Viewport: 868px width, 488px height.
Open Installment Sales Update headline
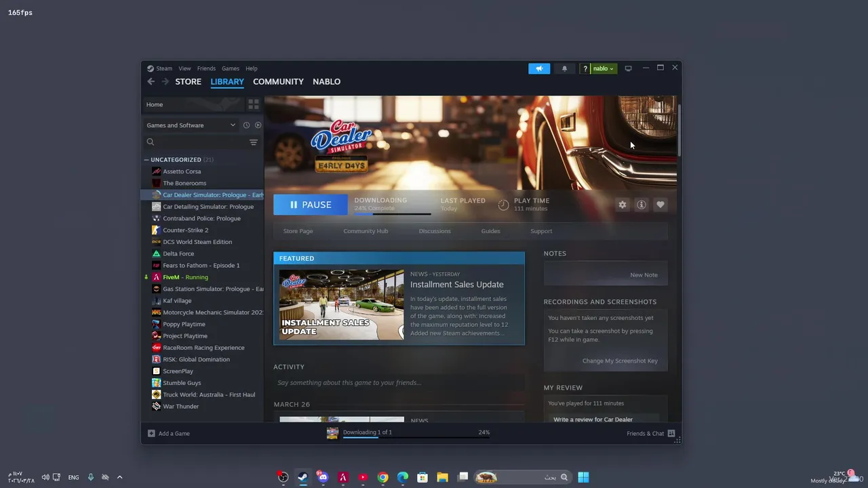coord(457,285)
